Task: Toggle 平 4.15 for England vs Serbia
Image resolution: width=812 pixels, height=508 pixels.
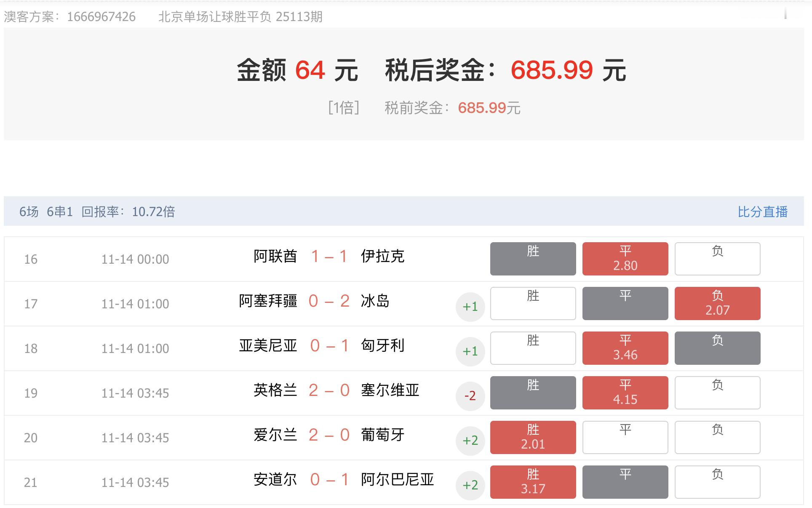Action: click(625, 393)
